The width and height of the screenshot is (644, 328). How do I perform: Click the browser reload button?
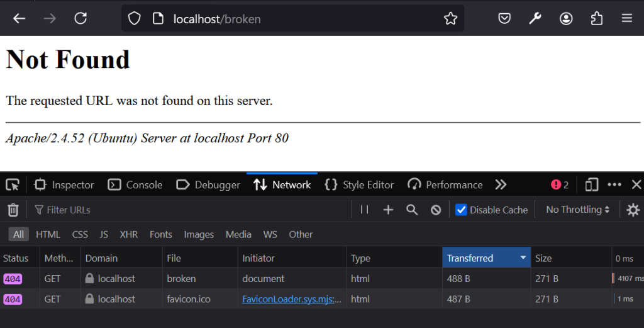(x=80, y=19)
